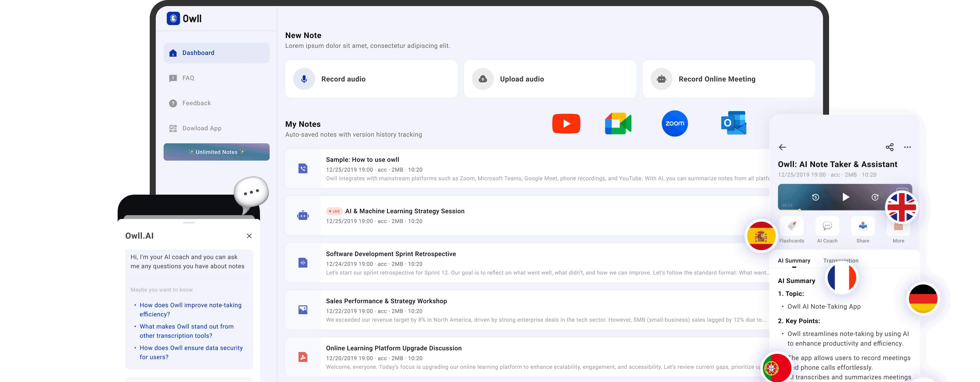Go back using the arrow on note detail

[782, 147]
